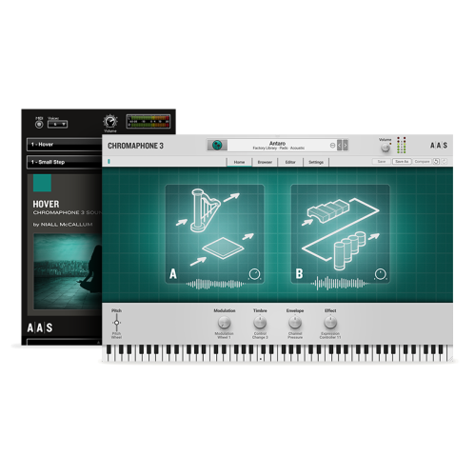Select the tube resonators icon in layer B
The width and height of the screenshot is (475, 476).
(349, 250)
